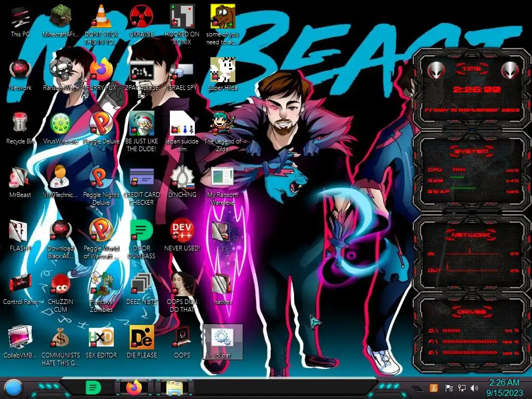The image size is (532, 399).
Task: Open the OOPS shortcut icon
Action: (182, 342)
